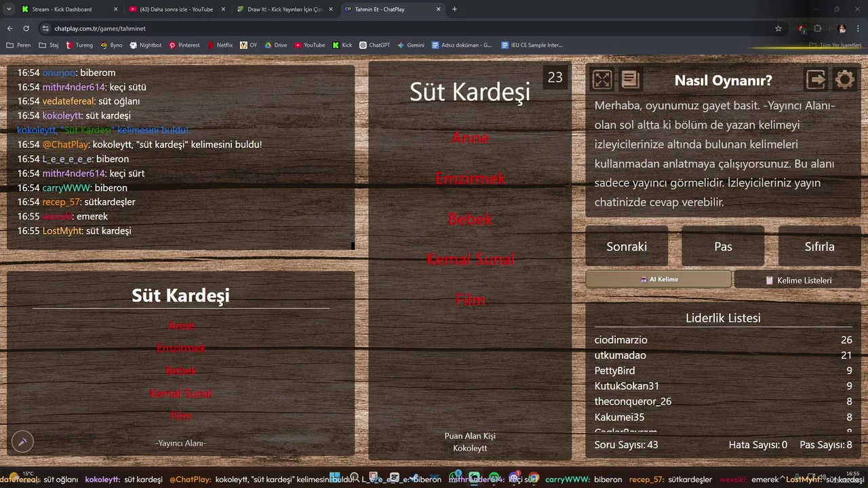Click the Soru Sayısı: 43 counter

click(627, 445)
